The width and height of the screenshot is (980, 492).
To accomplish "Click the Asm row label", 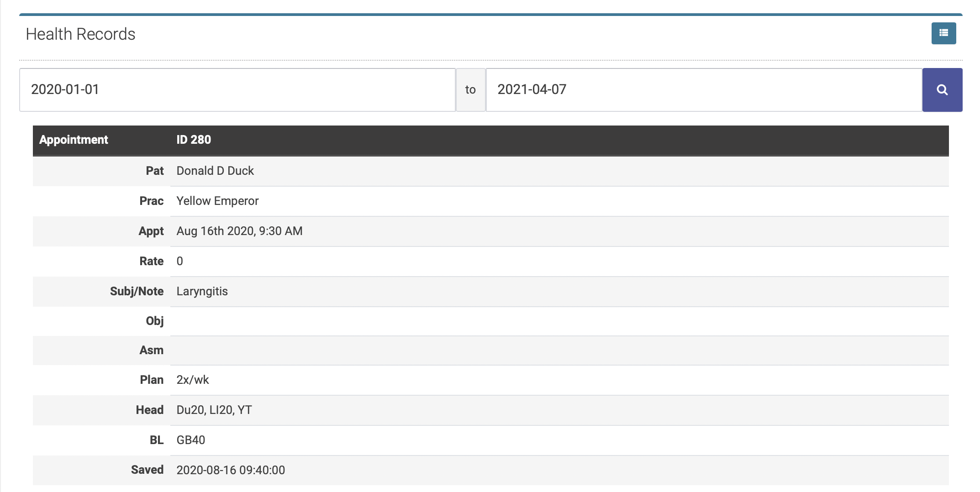I will pyautogui.click(x=152, y=350).
